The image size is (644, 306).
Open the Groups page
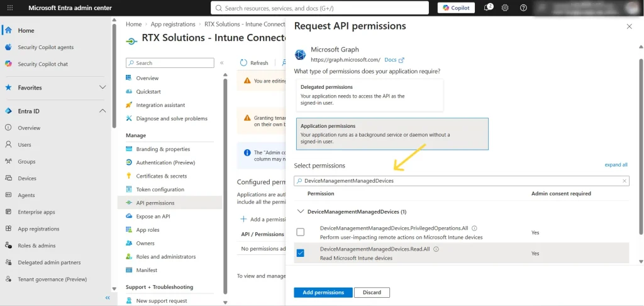tap(26, 162)
